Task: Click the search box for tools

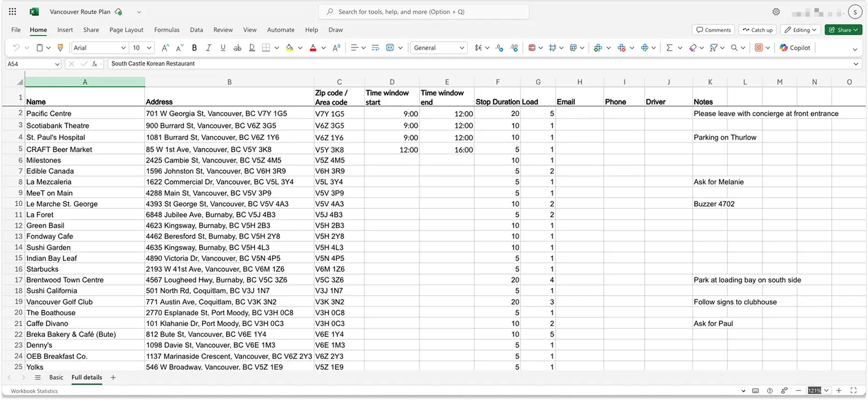Action: pyautogui.click(x=424, y=11)
